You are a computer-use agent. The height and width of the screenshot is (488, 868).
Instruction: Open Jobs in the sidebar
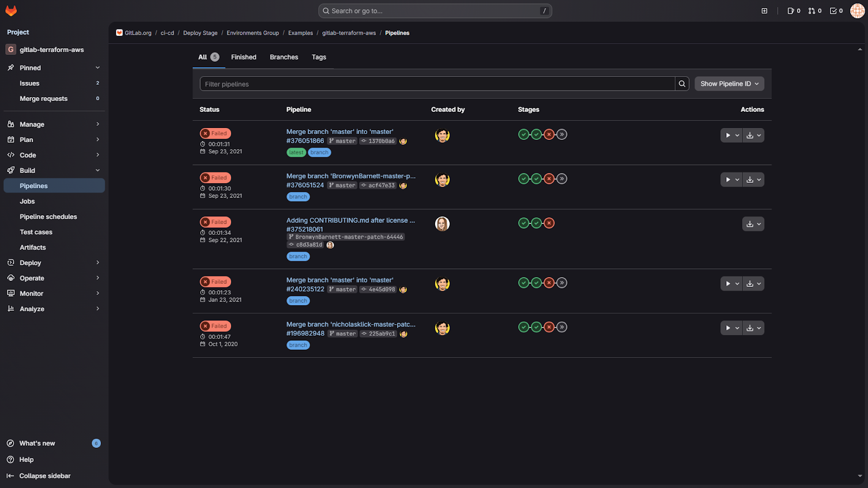coord(54,201)
